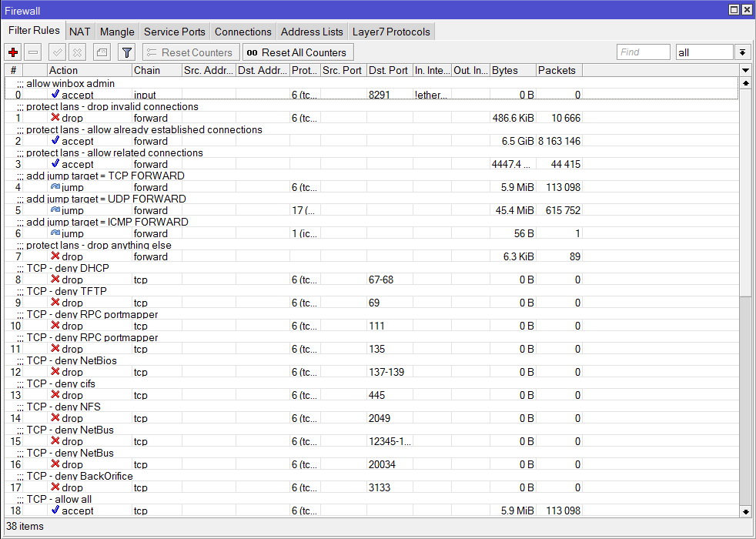Click the Src. Port column header

coord(343,70)
